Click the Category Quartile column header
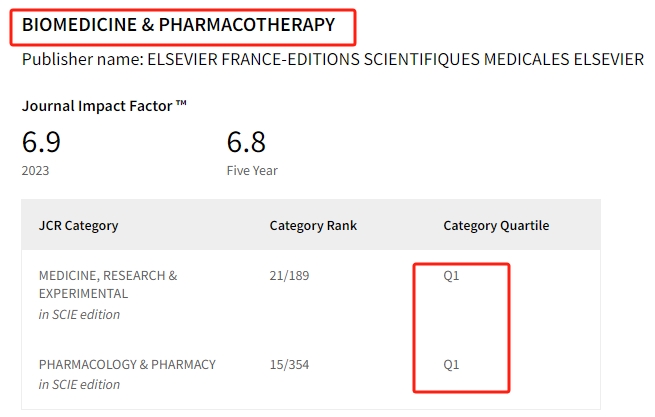The width and height of the screenshot is (655, 417). click(496, 225)
